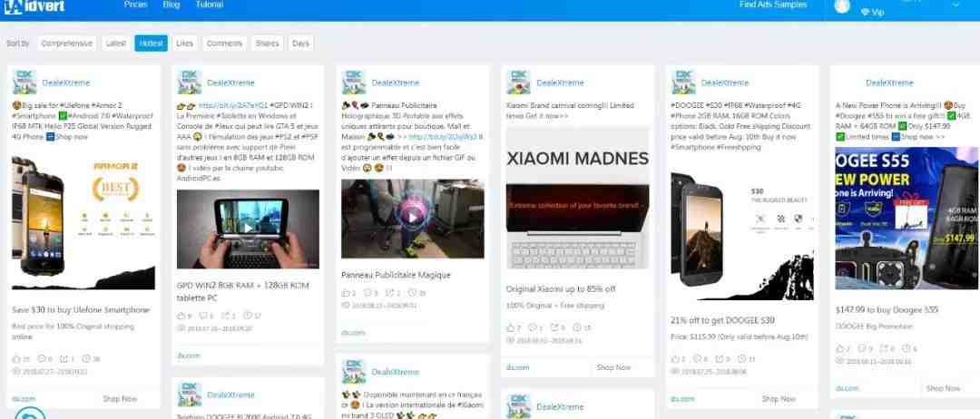Screen dimensions: 980x419
Task: Open dx.com link on Ulefone Smartphone ad
Action: click(24, 399)
